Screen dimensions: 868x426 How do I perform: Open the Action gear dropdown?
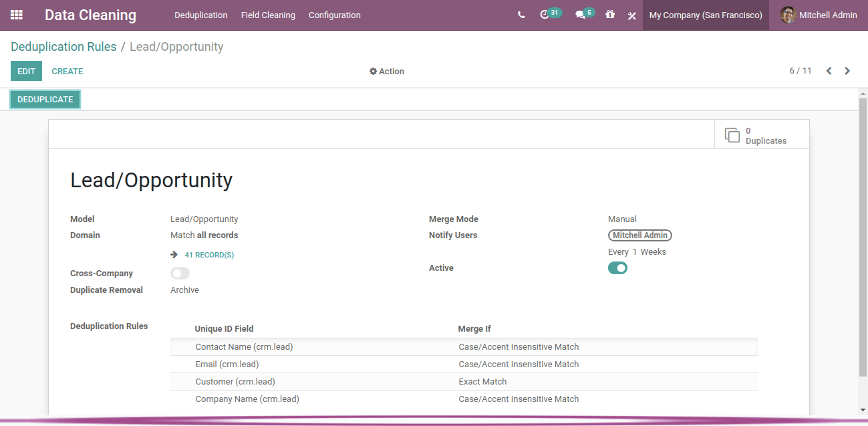[387, 72]
